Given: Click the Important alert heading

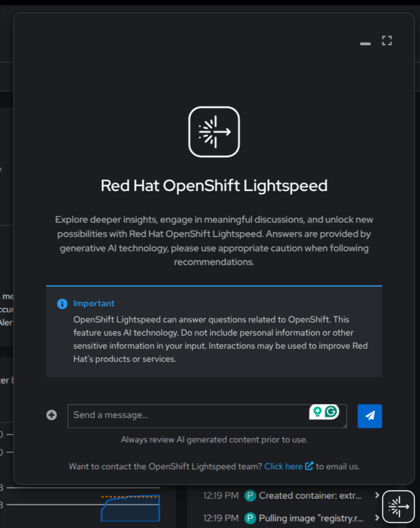Looking at the screenshot, I should 94,303.
